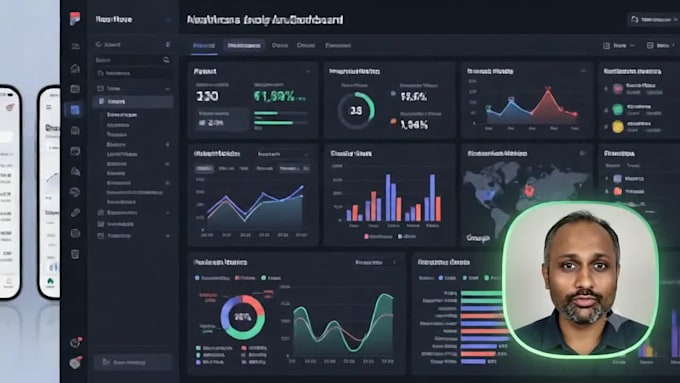Open the header dropdown with magnifier-like icon
The height and width of the screenshot is (383, 680).
tap(653, 20)
